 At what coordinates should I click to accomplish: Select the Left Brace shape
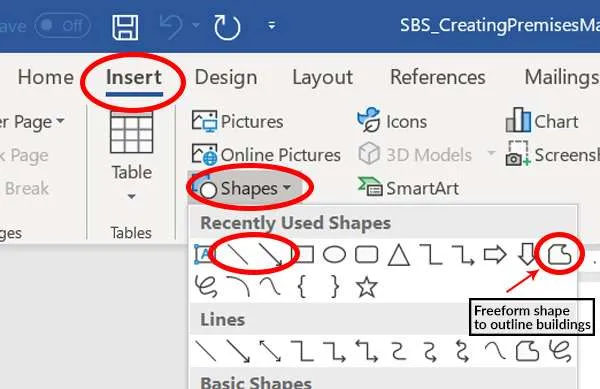(302, 287)
